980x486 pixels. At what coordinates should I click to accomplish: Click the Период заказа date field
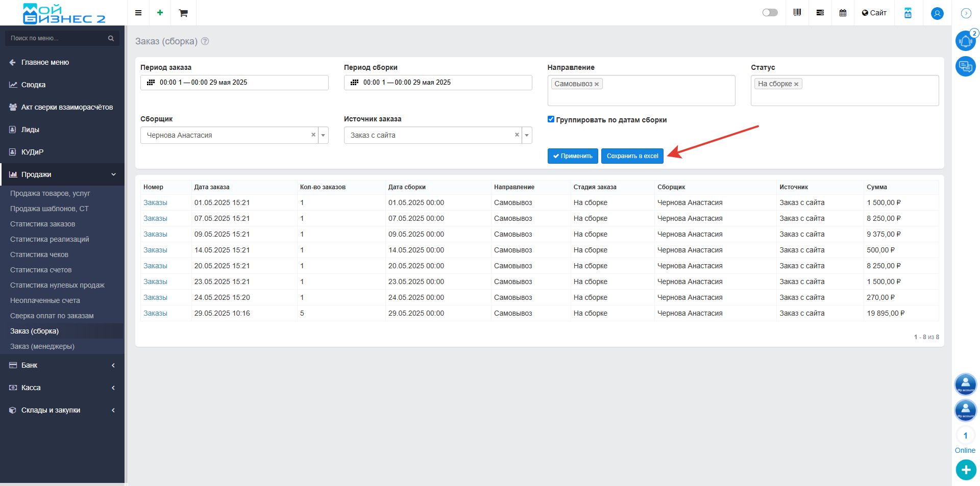point(234,83)
